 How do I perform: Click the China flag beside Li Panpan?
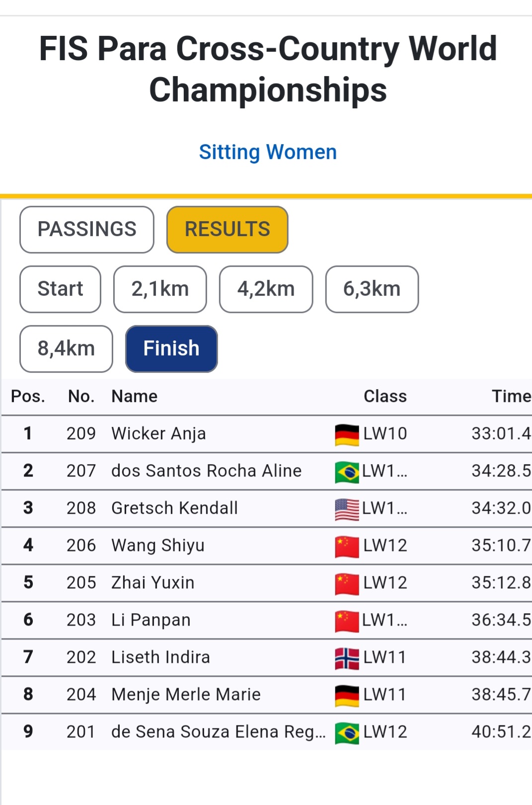click(x=347, y=621)
